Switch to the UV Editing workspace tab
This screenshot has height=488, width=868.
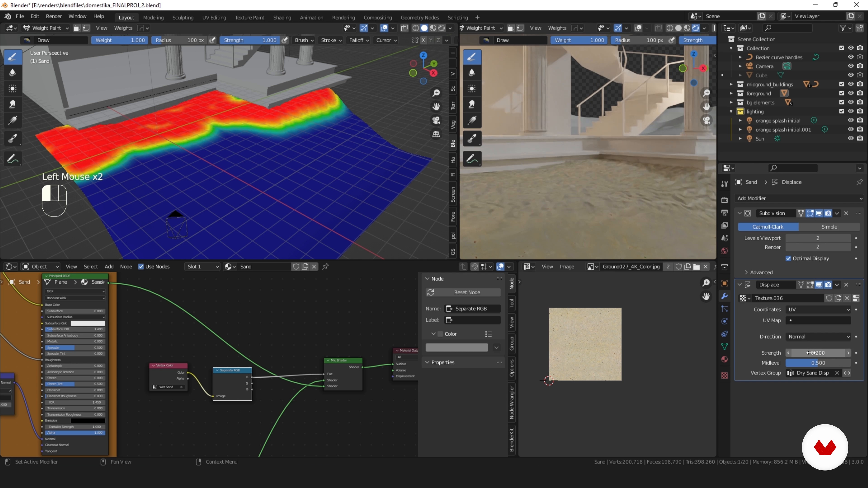214,18
